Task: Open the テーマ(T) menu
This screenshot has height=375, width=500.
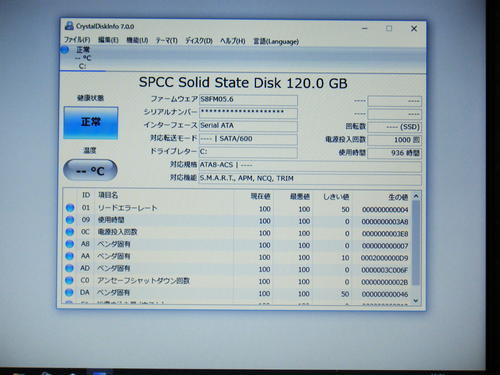Action: [x=167, y=41]
